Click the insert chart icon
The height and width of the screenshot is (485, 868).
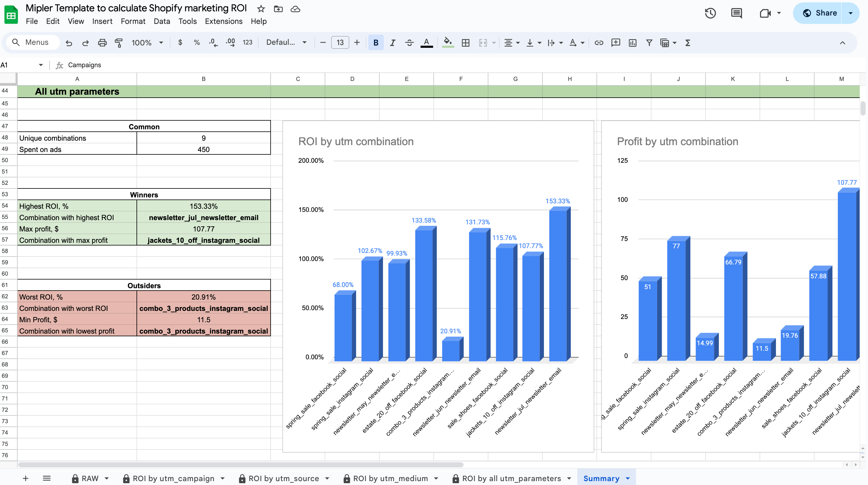632,43
